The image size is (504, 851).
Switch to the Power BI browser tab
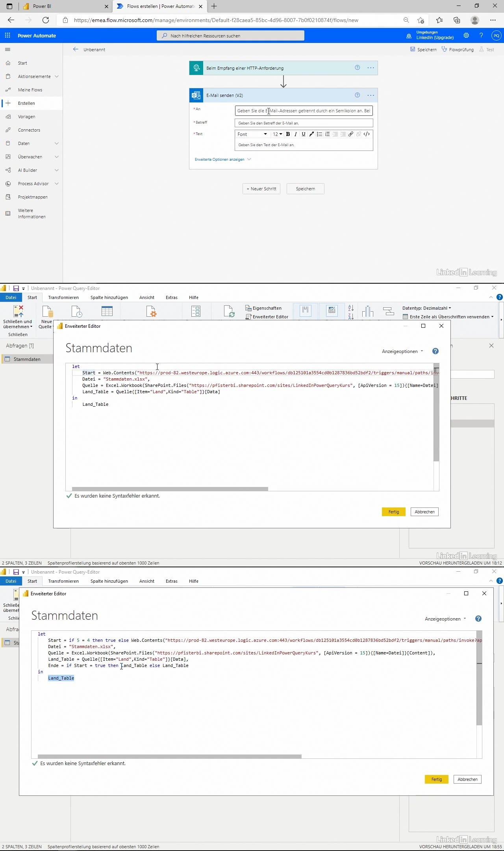65,6
